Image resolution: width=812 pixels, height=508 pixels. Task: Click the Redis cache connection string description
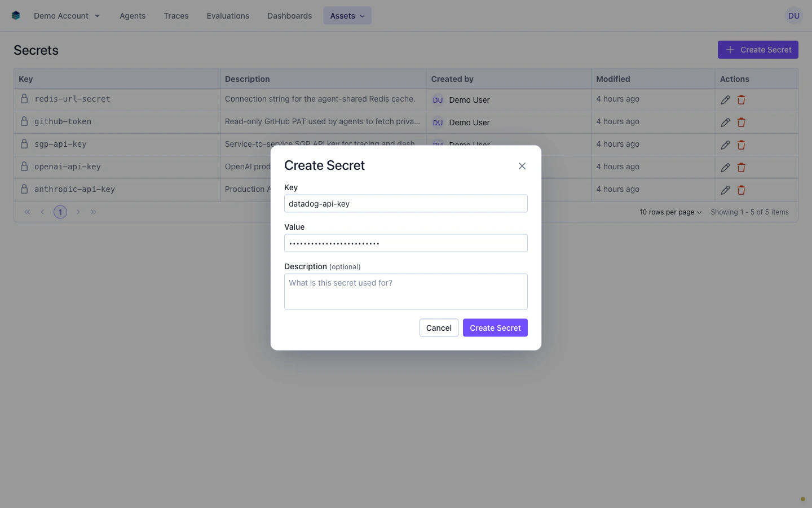pyautogui.click(x=320, y=99)
